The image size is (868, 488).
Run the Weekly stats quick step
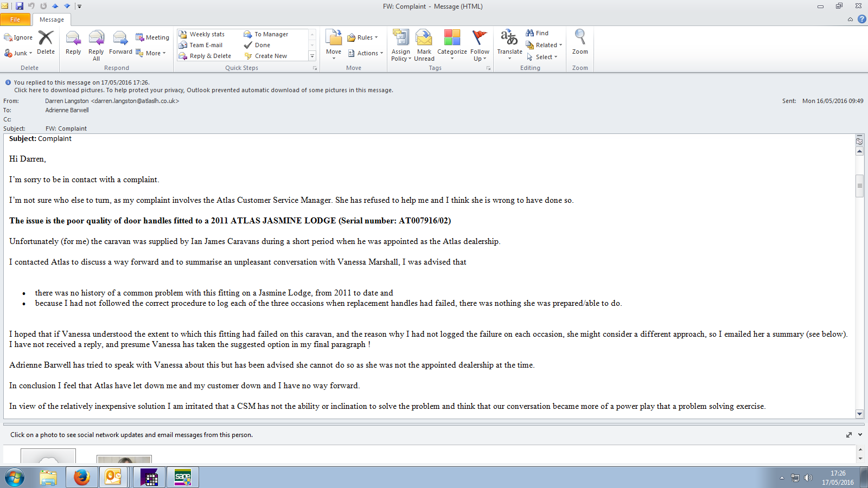click(x=202, y=34)
